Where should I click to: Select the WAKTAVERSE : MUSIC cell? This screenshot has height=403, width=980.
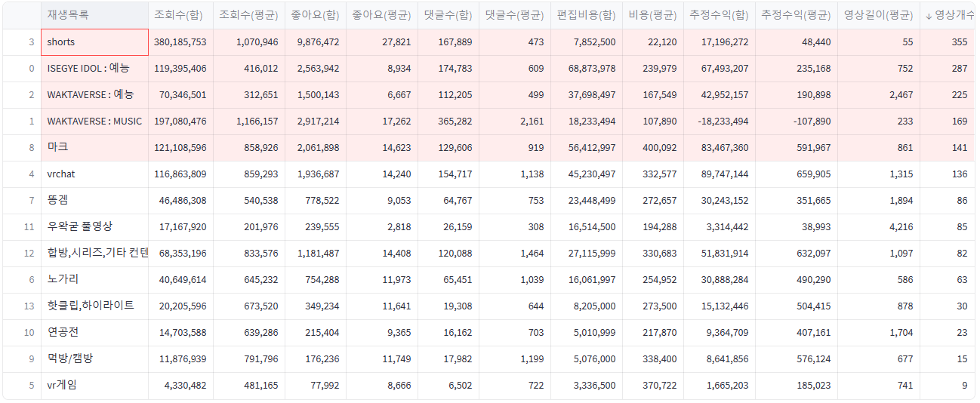(94, 122)
